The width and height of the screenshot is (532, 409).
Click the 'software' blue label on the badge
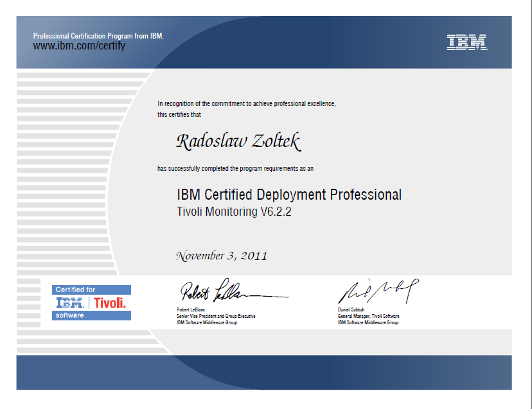(69, 315)
